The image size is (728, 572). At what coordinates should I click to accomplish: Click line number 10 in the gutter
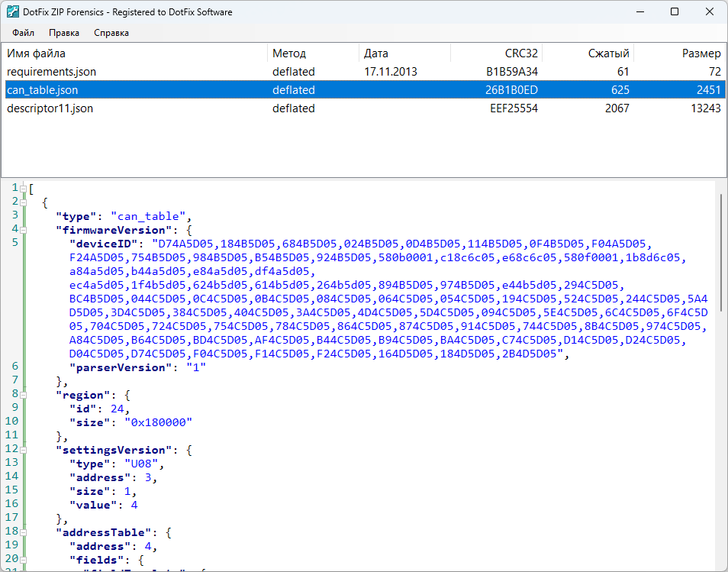pyautogui.click(x=12, y=421)
